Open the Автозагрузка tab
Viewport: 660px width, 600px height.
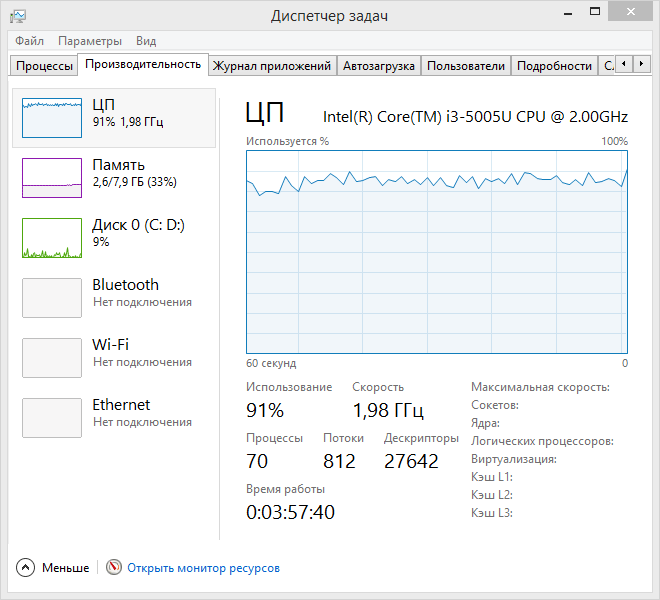(379, 66)
